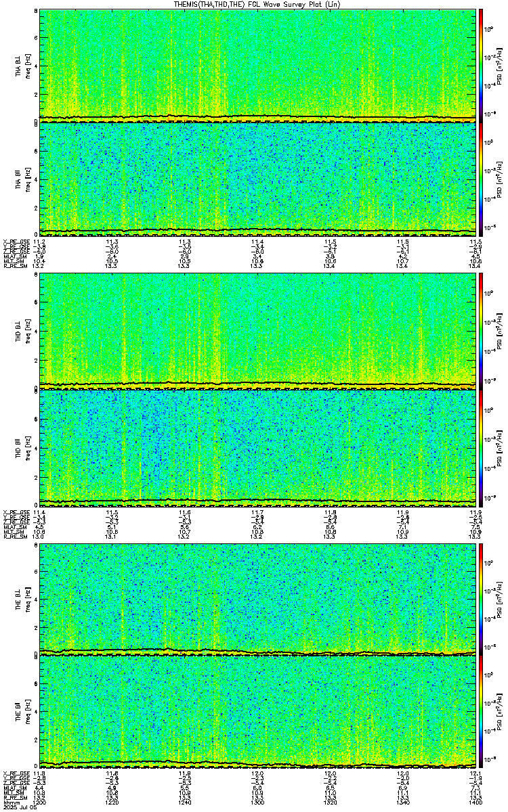Click the THD B-perpendicular PSD color bar
508x812 pixels.
click(x=481, y=331)
